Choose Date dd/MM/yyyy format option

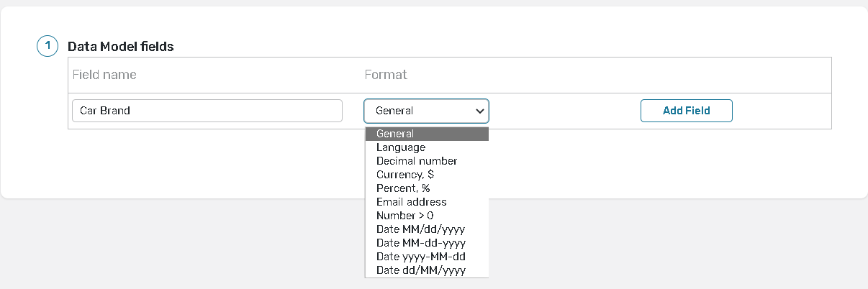[426, 270]
